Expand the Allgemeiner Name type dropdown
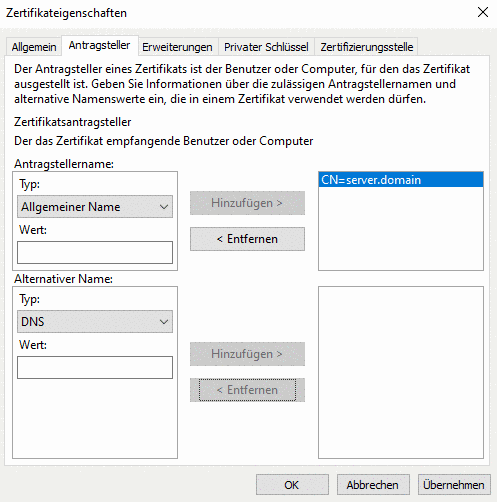This screenshot has height=502, width=497. coord(95,207)
